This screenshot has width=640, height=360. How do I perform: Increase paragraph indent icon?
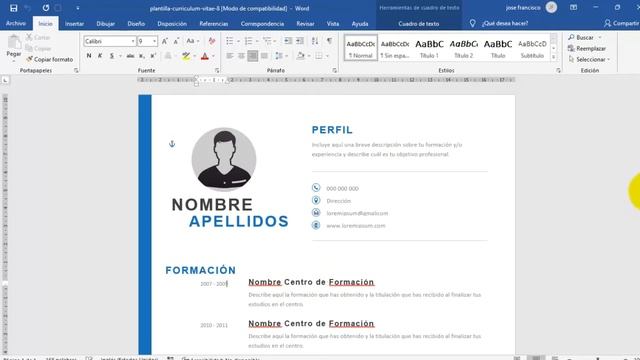(x=300, y=41)
